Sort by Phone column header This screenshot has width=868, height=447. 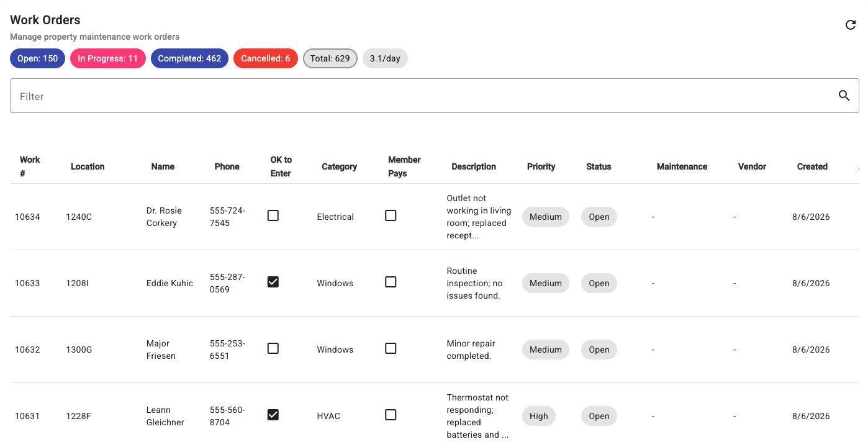227,166
